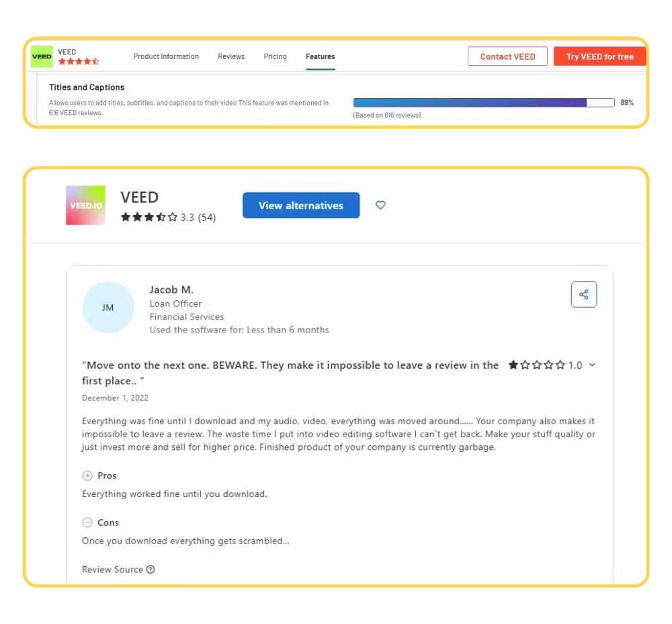Open the Pricing tab
Screen dimensions: 672x624
[x=275, y=56]
